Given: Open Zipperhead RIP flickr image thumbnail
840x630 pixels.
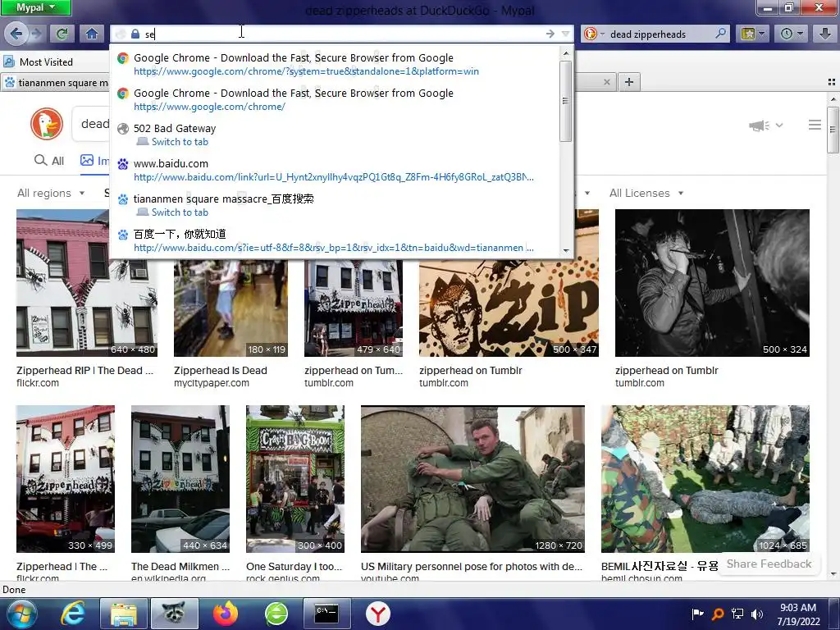Looking at the screenshot, I should coord(87,283).
